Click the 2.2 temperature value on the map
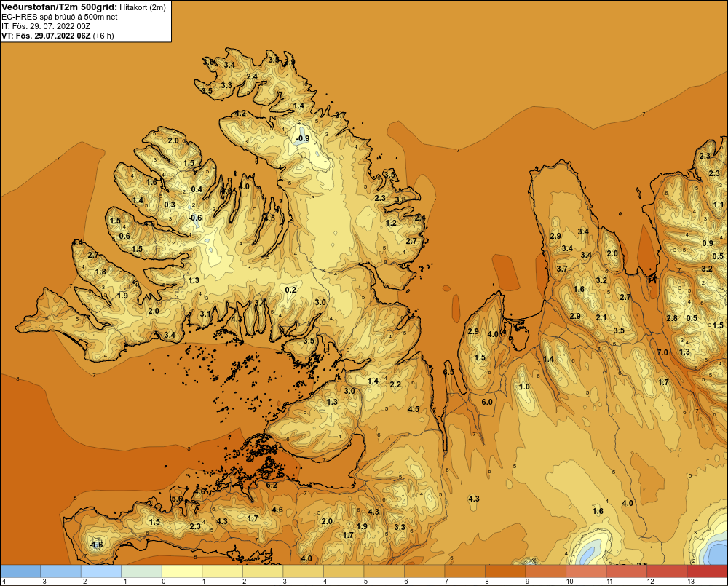 tap(395, 384)
